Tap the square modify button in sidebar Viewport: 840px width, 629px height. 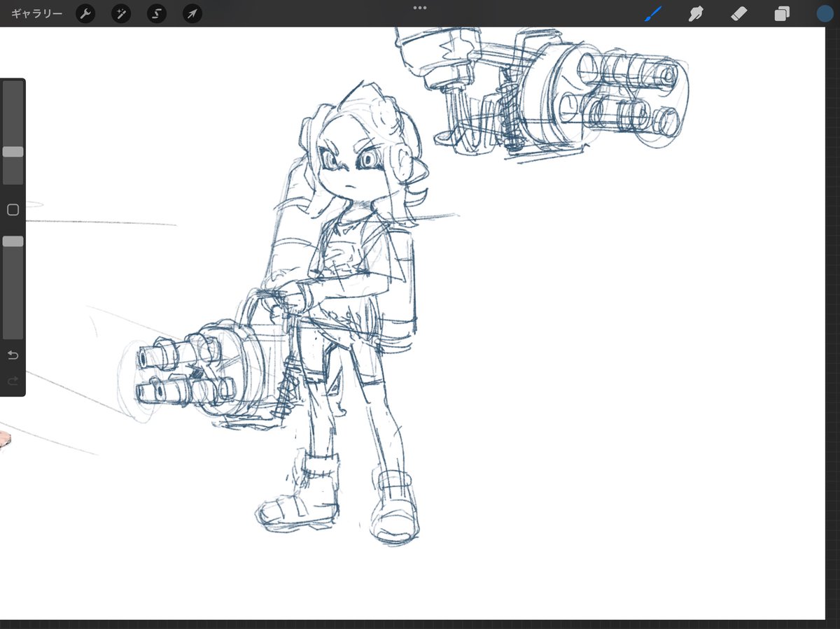coord(13,209)
